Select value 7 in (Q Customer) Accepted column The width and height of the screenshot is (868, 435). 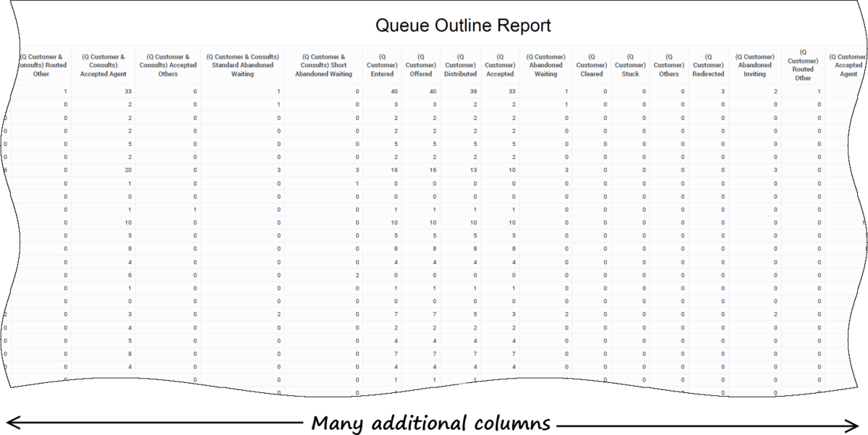[513, 354]
